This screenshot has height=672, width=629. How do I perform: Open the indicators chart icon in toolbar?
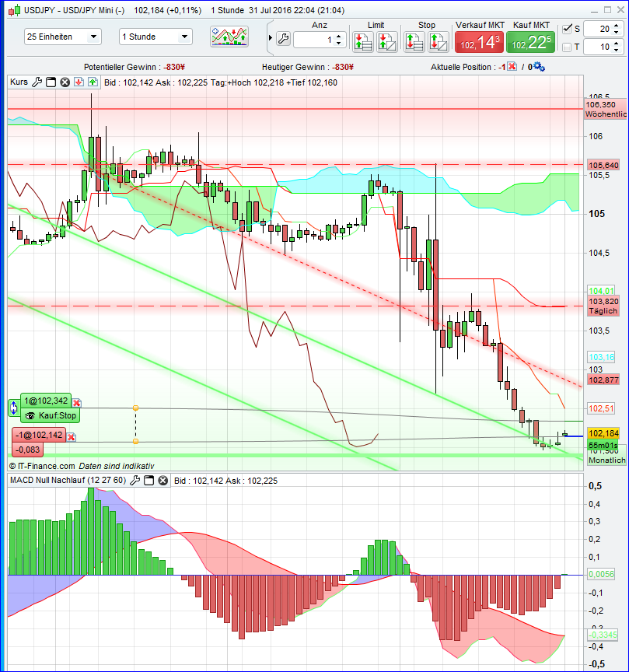coord(229,37)
